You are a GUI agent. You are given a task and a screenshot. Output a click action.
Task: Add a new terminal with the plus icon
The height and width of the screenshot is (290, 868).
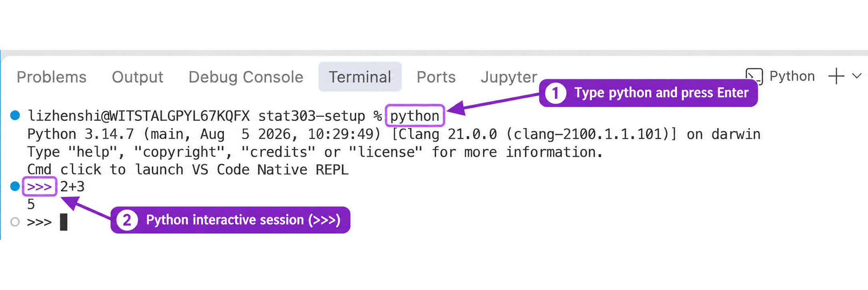[836, 76]
